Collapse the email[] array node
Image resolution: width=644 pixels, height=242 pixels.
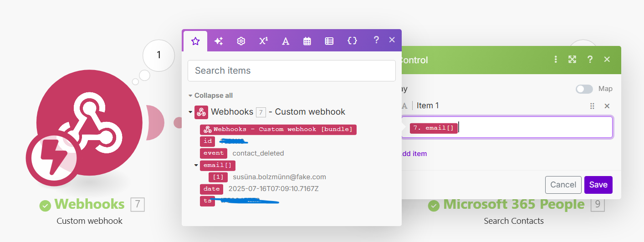tap(196, 165)
